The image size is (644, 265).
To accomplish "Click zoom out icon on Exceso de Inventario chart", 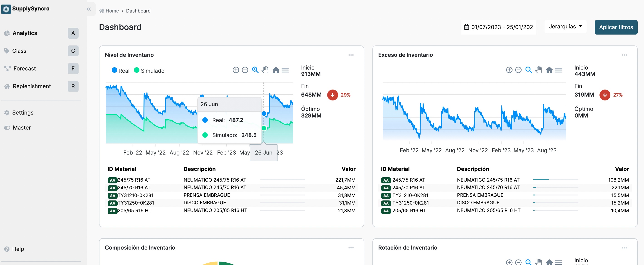I will tap(518, 70).
